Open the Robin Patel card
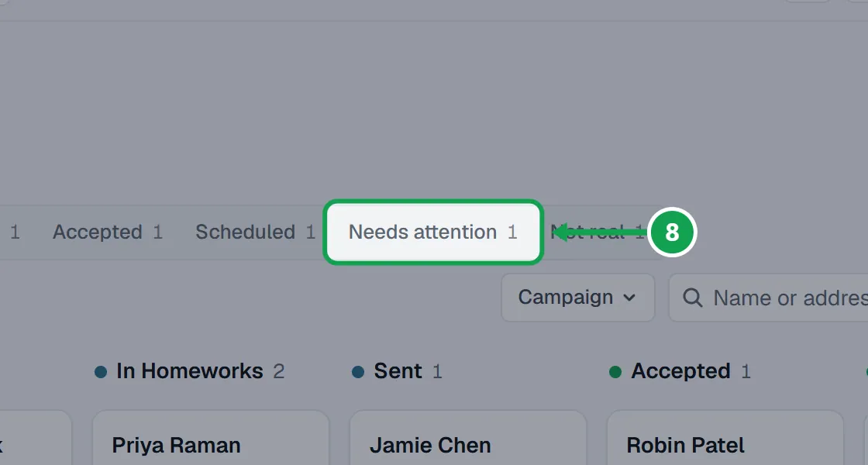868x465 pixels. click(x=725, y=437)
